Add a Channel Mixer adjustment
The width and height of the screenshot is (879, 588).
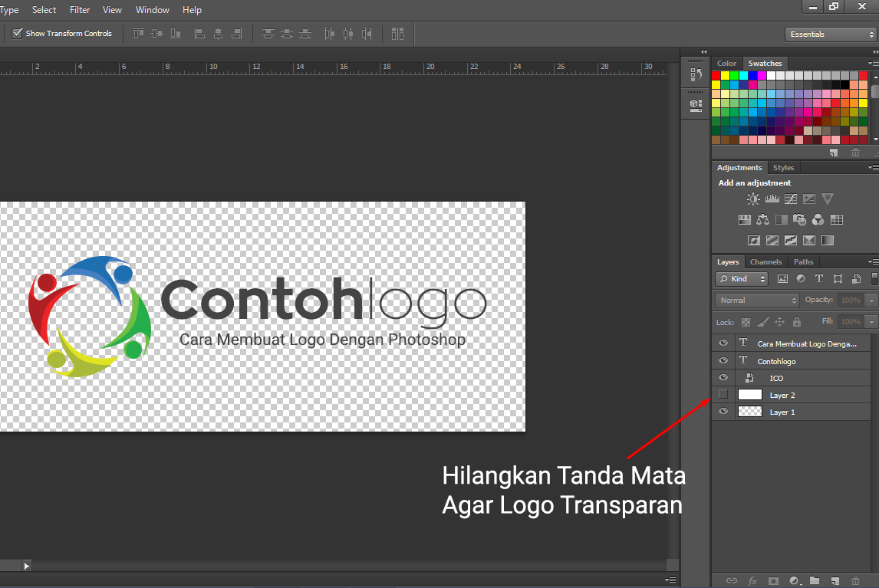click(x=818, y=220)
